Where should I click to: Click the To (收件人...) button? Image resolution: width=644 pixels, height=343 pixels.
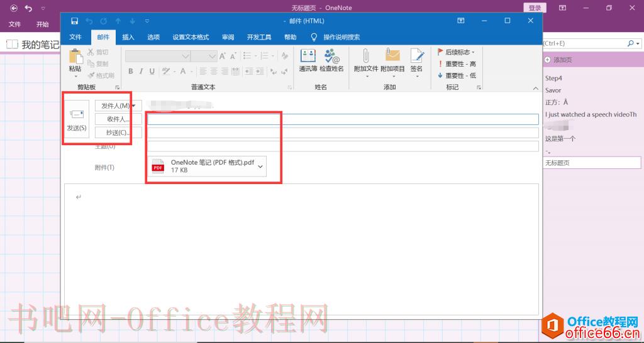(x=118, y=119)
